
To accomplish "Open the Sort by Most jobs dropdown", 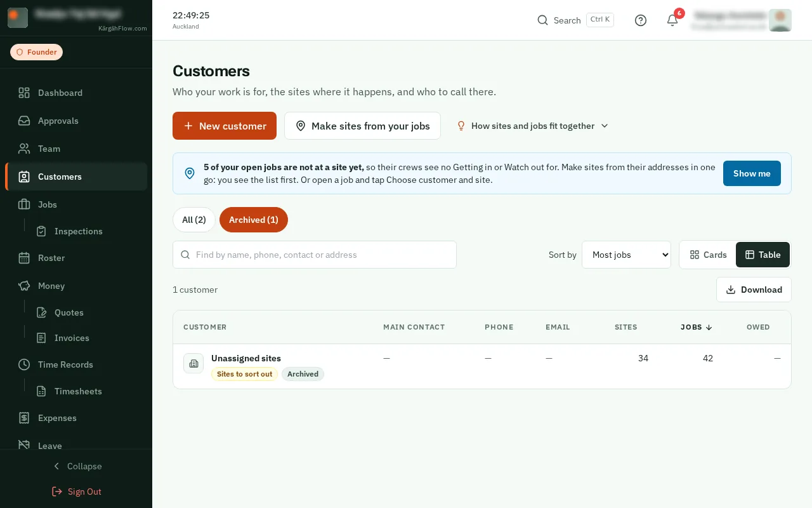I will point(626,255).
